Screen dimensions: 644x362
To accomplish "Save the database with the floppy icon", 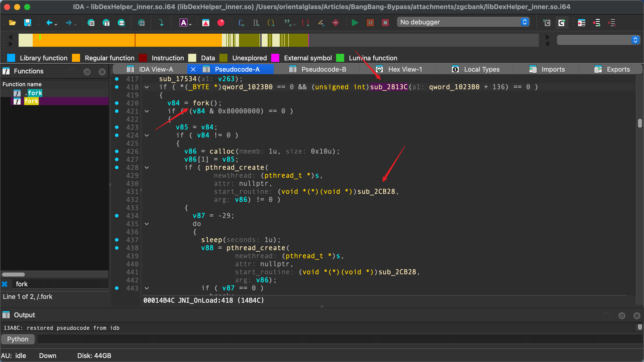I will pos(27,23).
